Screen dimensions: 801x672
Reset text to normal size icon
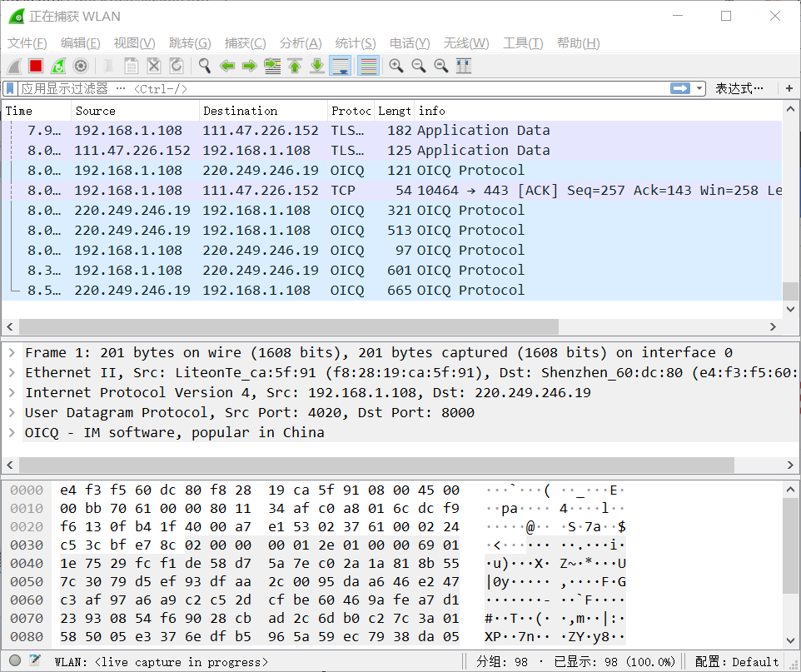click(440, 66)
